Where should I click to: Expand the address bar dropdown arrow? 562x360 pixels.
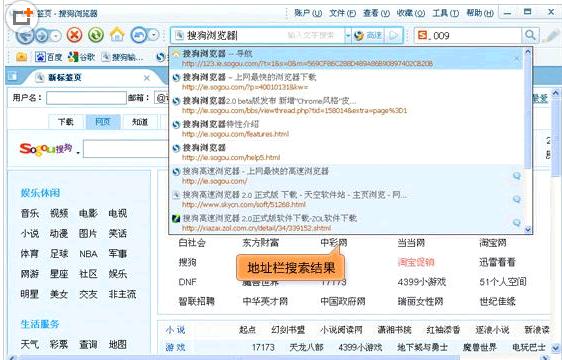pyautogui.click(x=347, y=35)
